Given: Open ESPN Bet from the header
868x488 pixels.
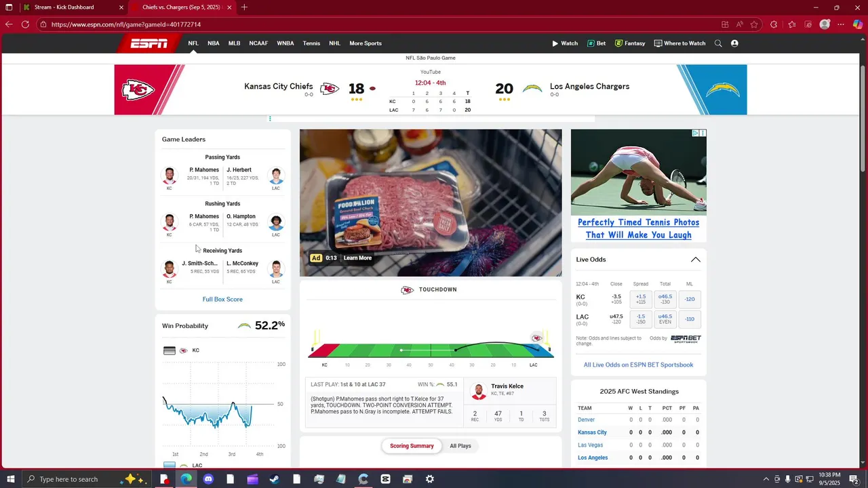Looking at the screenshot, I should pos(597,43).
